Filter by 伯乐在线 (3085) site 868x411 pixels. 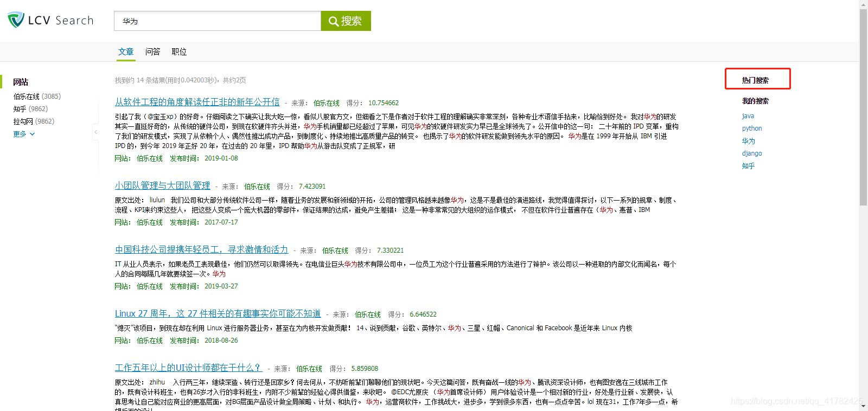37,97
